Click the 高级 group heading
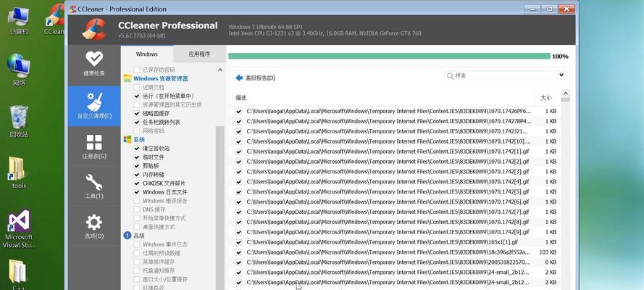644x290 pixels. tap(139, 236)
